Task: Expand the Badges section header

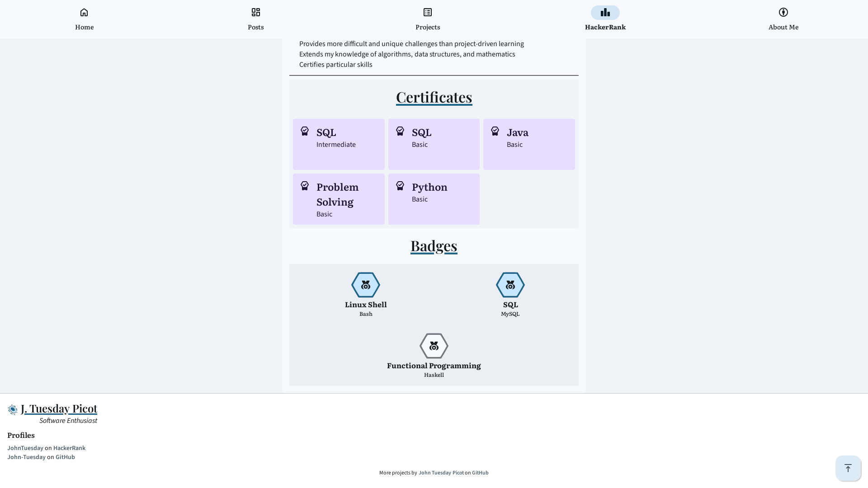Action: point(434,246)
